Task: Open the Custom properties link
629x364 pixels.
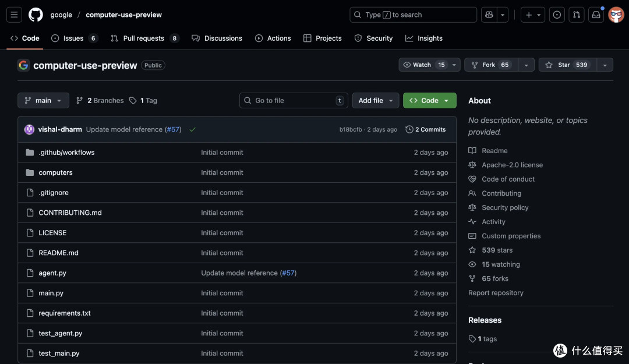Action: click(x=511, y=236)
